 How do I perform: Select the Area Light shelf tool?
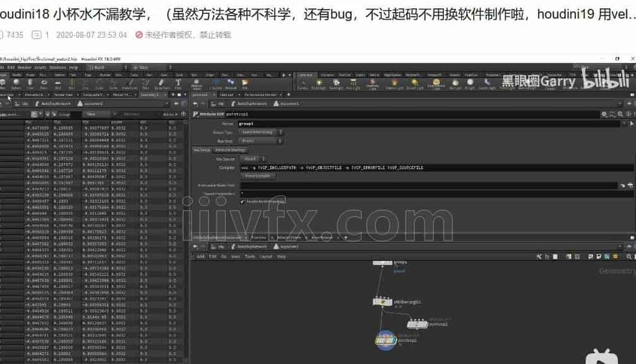click(353, 84)
